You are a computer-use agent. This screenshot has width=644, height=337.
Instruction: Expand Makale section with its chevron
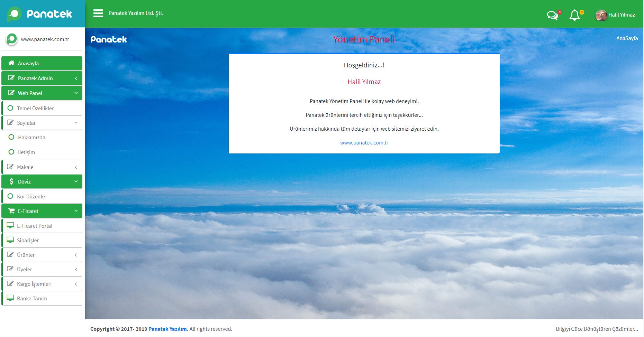pyautogui.click(x=76, y=167)
